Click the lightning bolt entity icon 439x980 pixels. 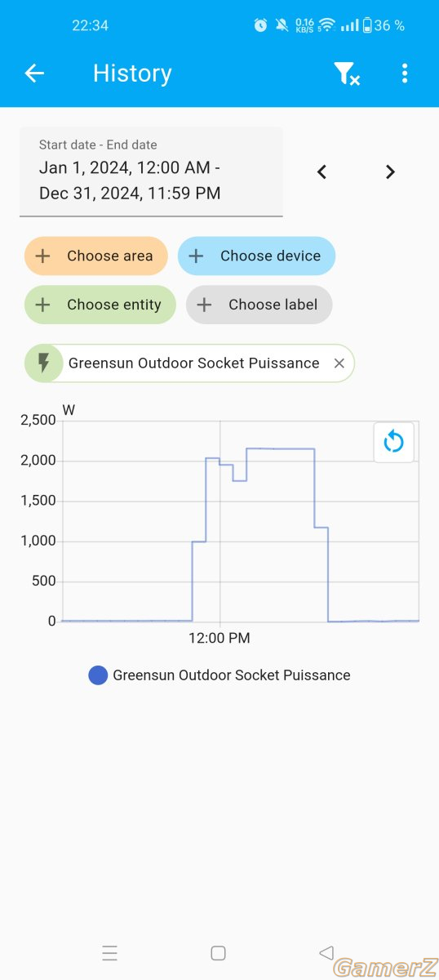tap(43, 363)
